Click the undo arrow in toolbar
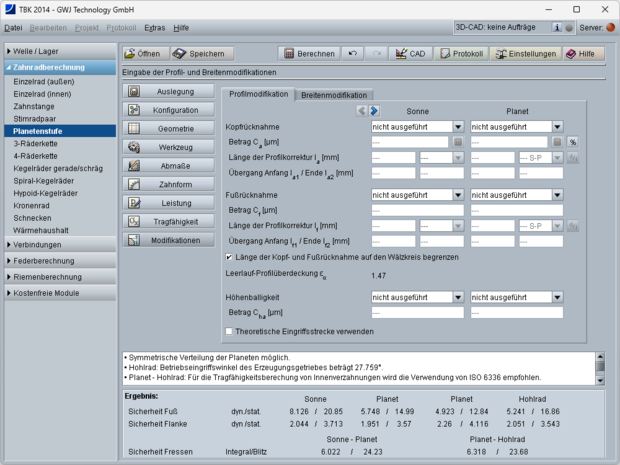This screenshot has height=465, width=620. point(353,53)
